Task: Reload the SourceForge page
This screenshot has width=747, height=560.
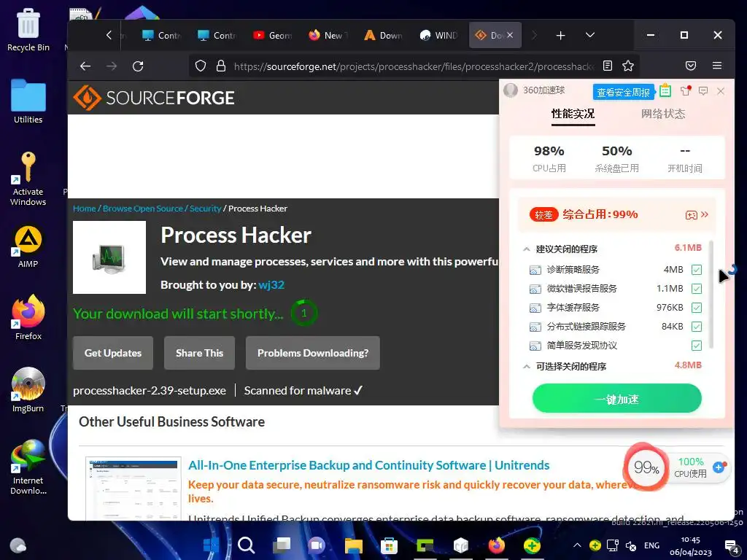Action: 138,66
